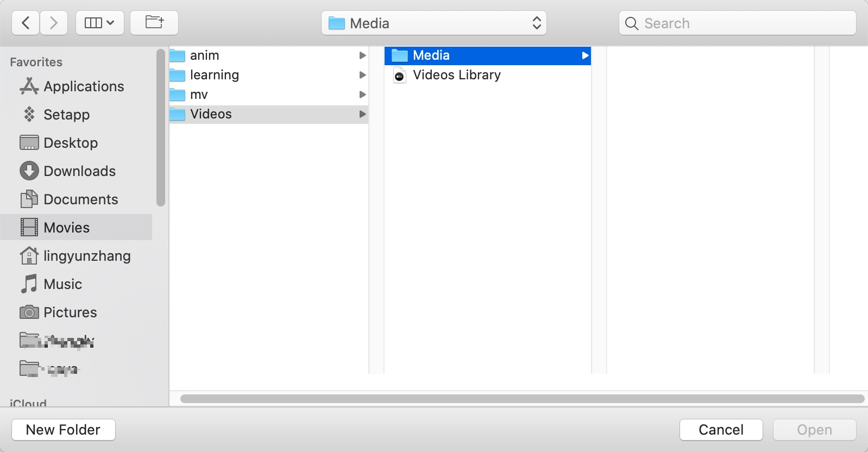Select Setapp in the Favorites sidebar
The width and height of the screenshot is (868, 452).
click(66, 115)
